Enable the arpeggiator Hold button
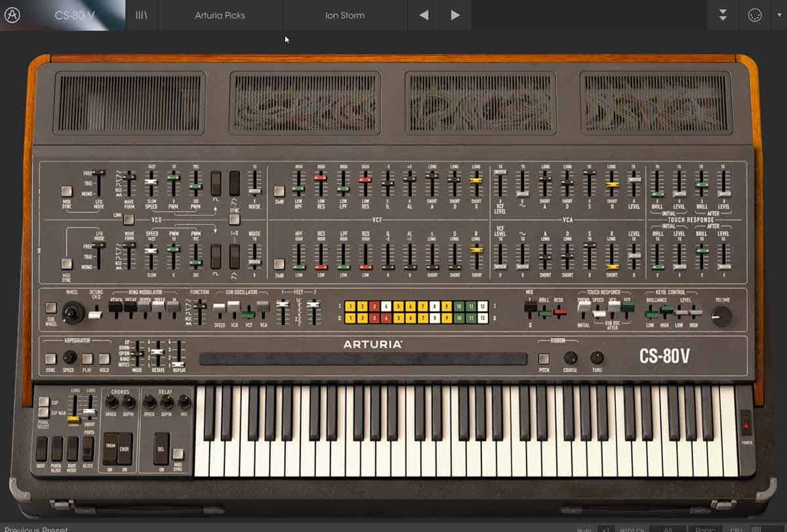Screen dimensions: 787x532 tap(104, 358)
